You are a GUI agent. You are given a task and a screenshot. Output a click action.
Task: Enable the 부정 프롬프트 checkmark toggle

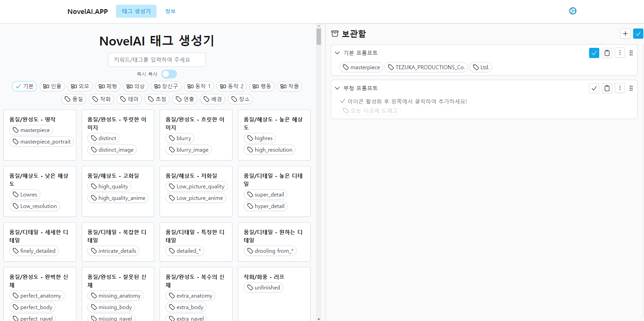tap(594, 88)
